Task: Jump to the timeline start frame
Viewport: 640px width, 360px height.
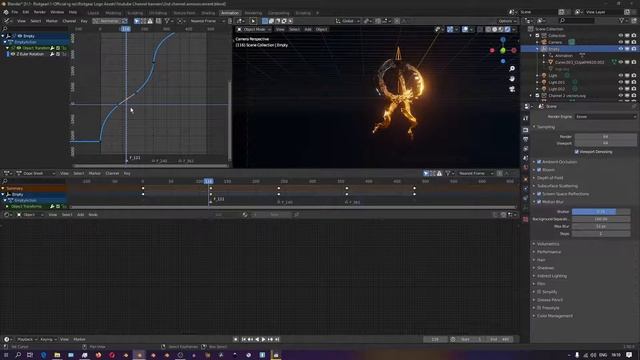Action: click(244, 339)
